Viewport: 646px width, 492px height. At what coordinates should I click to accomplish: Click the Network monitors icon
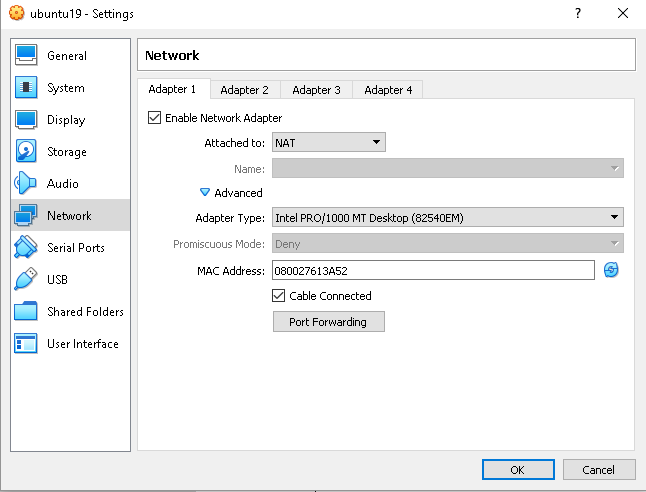coord(26,215)
